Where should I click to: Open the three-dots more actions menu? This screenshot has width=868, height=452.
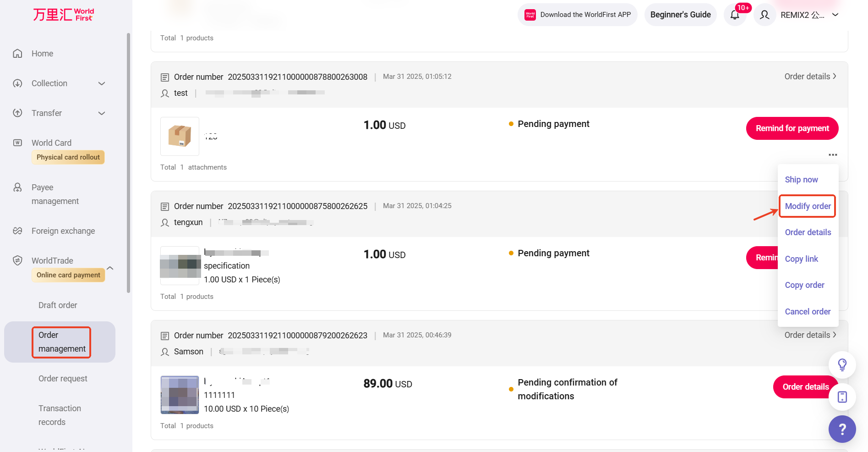(x=833, y=155)
